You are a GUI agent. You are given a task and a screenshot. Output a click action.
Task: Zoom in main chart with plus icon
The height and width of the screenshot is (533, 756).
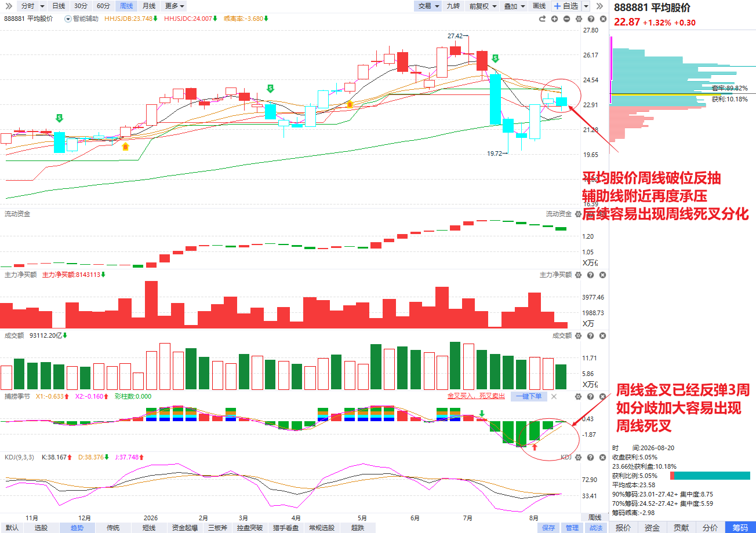point(554,19)
